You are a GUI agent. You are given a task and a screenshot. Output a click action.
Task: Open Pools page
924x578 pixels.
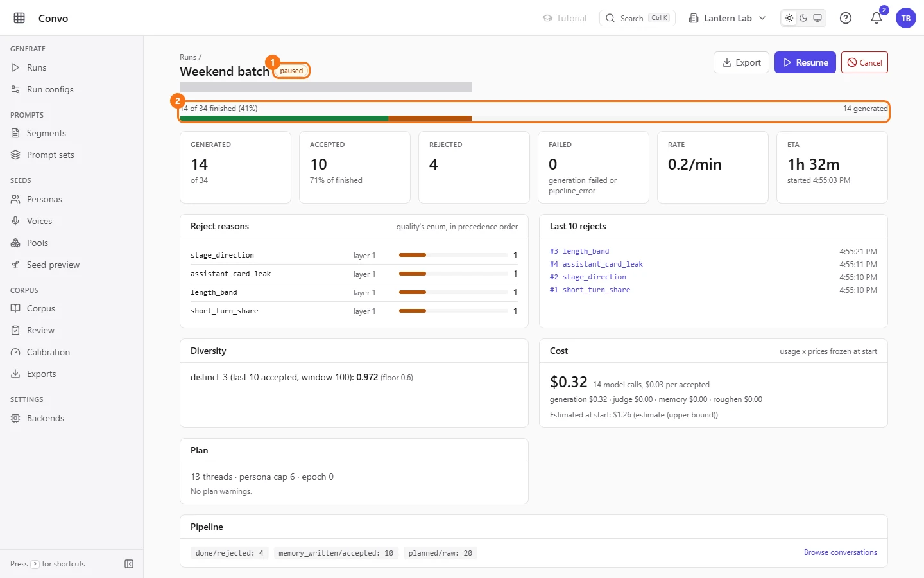pyautogui.click(x=71, y=243)
